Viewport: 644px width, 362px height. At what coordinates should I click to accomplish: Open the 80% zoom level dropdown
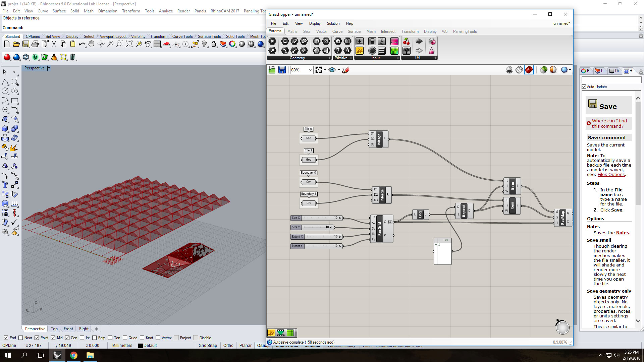pyautogui.click(x=310, y=70)
